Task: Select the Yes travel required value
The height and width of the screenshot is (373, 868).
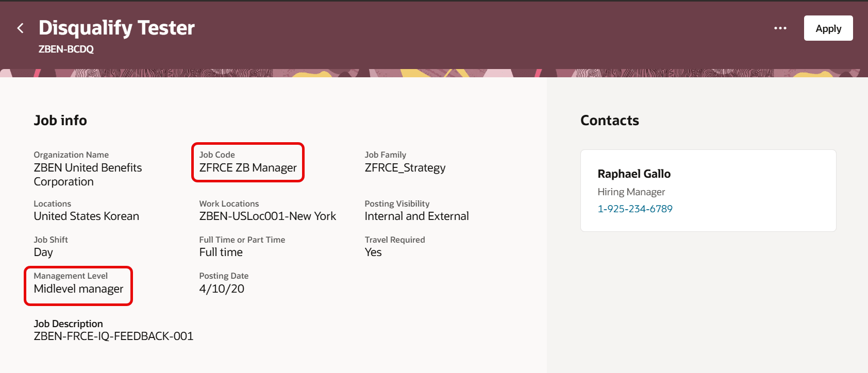Action: pyautogui.click(x=373, y=252)
